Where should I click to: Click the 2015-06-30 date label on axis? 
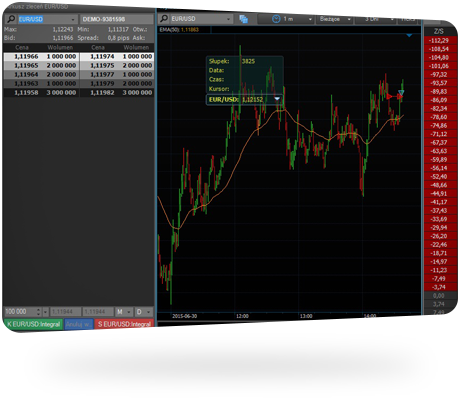pos(184,316)
